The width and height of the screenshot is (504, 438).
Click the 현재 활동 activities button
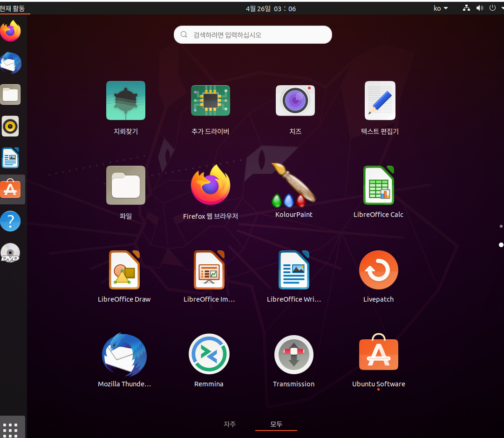coord(12,8)
